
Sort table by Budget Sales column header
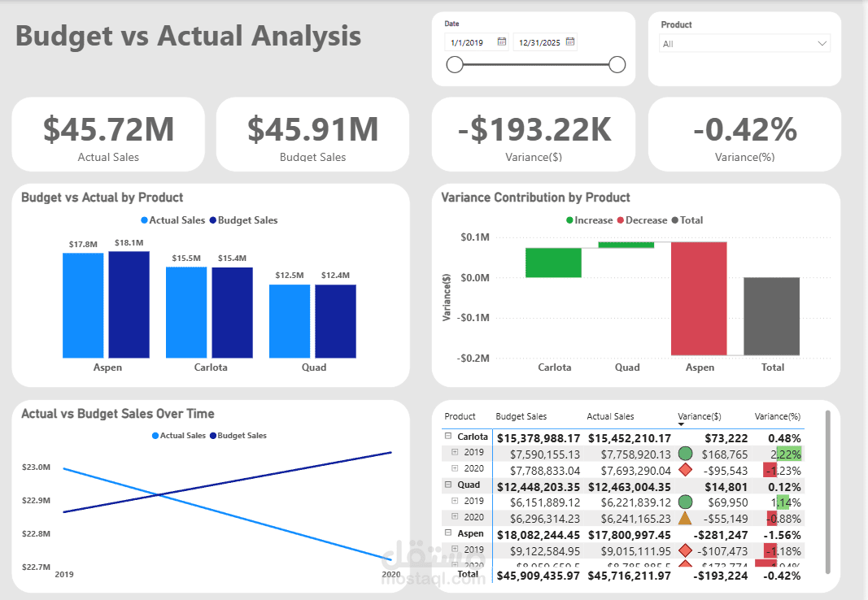pyautogui.click(x=521, y=416)
